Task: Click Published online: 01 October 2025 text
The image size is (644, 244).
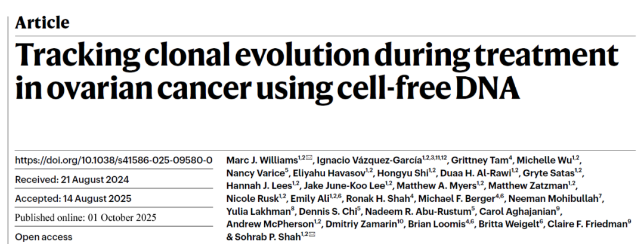Action: point(85,217)
